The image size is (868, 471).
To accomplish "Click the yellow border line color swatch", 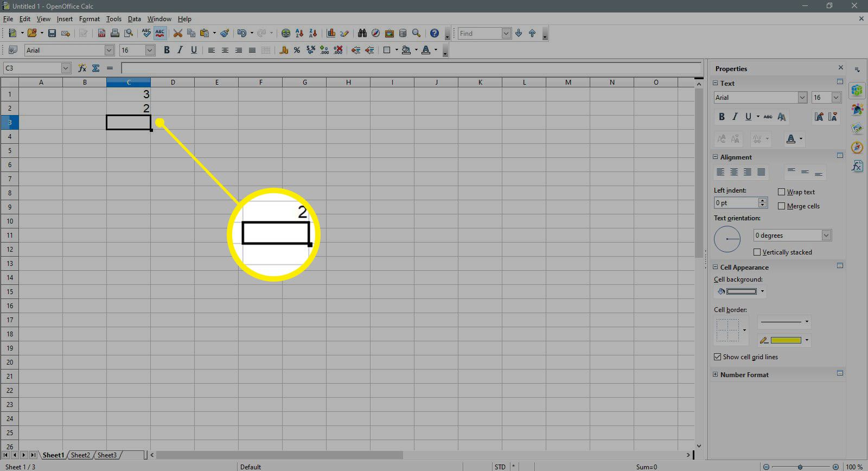I will click(x=786, y=340).
